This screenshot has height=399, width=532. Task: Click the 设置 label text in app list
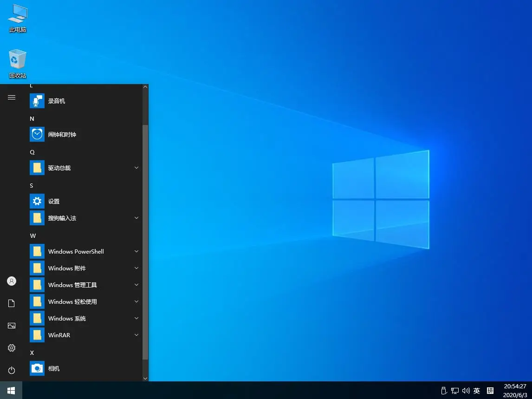tap(53, 202)
